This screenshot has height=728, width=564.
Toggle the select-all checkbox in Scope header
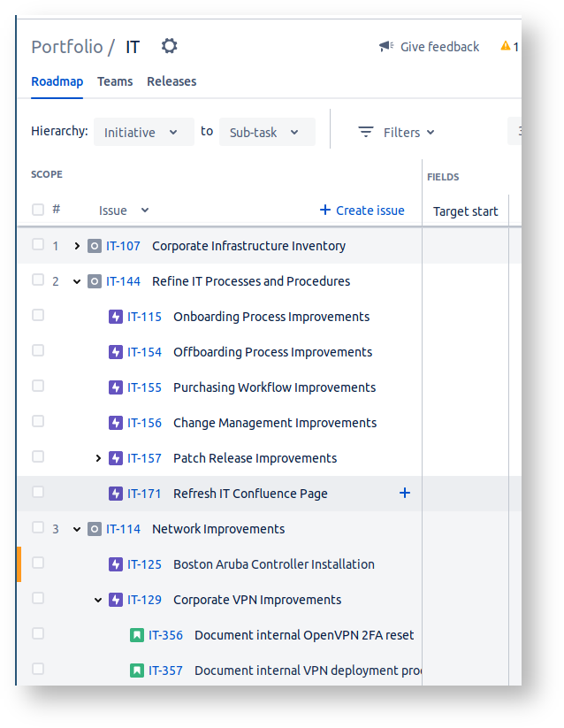tap(38, 210)
